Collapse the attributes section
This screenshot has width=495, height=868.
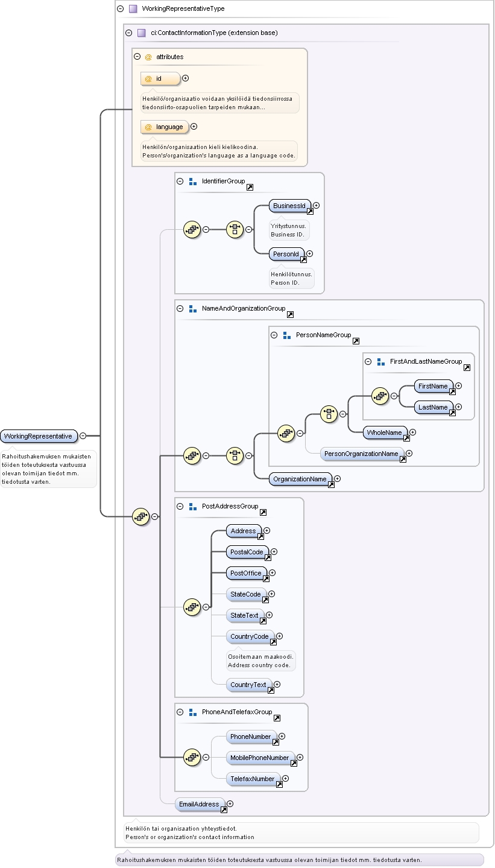137,57
